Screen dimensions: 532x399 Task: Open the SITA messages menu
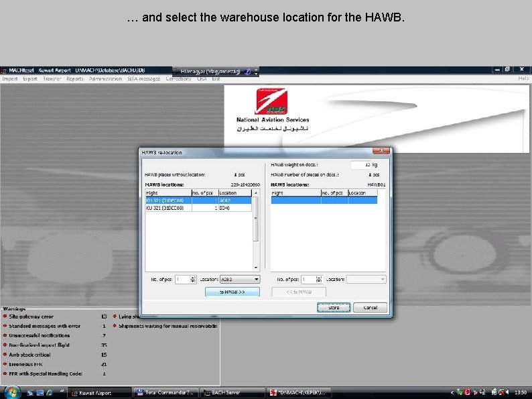click(x=144, y=78)
